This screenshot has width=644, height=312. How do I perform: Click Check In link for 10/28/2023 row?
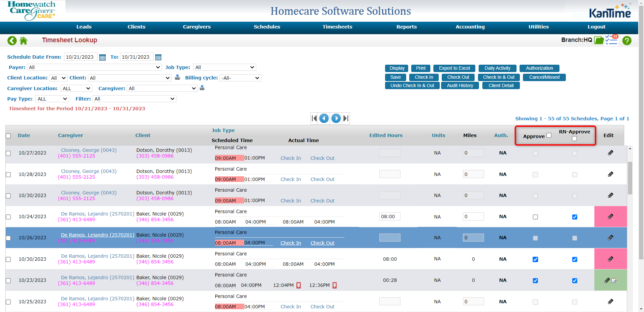(x=290, y=179)
